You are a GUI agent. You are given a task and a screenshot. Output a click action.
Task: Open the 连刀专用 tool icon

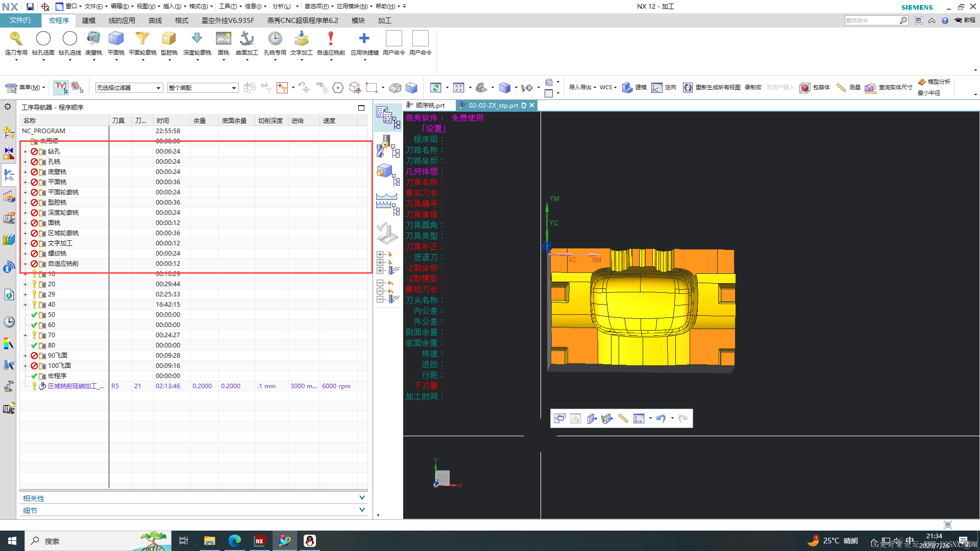click(x=16, y=39)
